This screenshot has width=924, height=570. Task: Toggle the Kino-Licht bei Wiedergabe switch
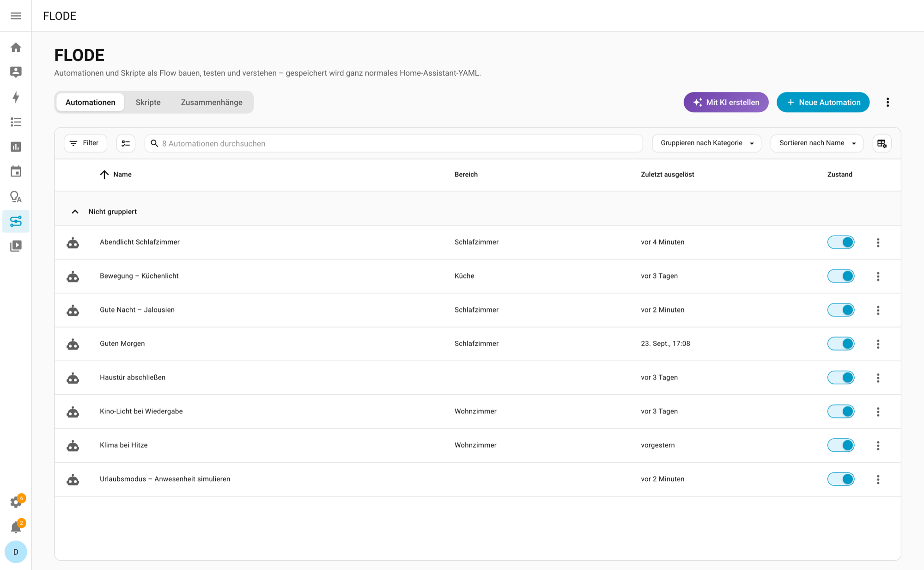[x=841, y=411]
